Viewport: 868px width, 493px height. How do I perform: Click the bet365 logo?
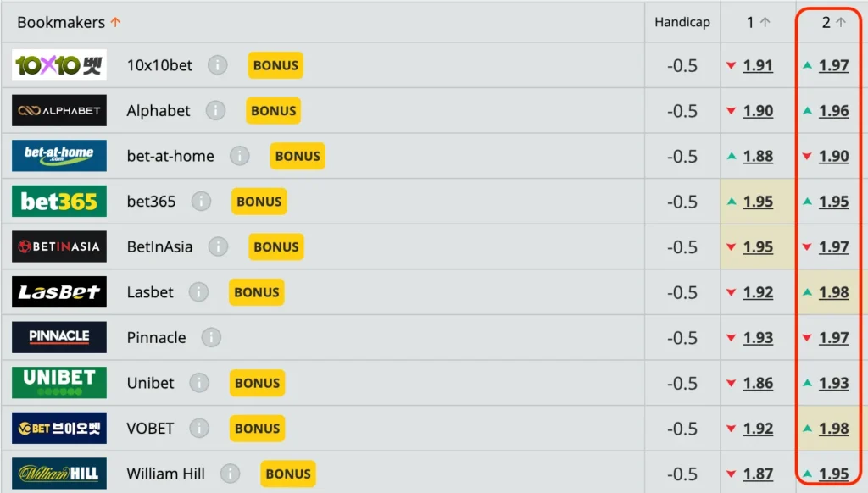59,202
